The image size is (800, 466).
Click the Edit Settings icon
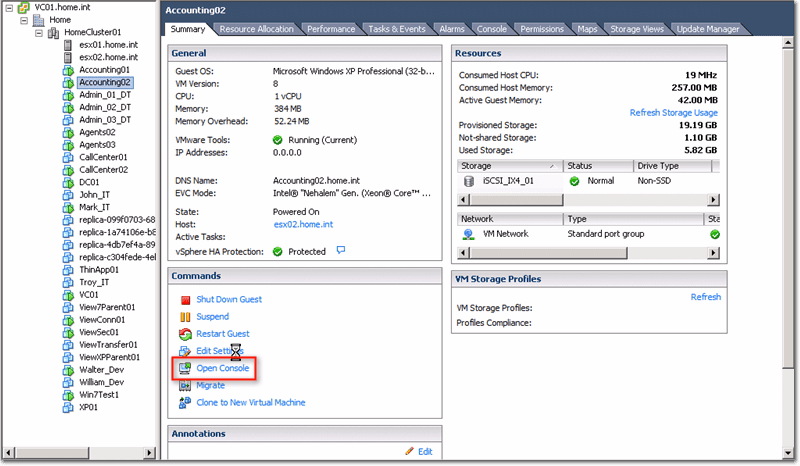click(185, 351)
